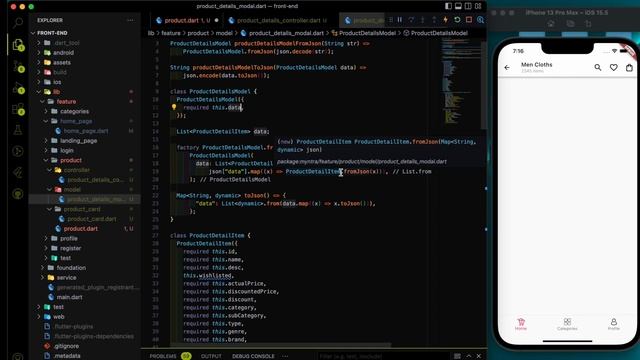Open Customize Layout icon
Viewport: 640px width, 360px height.
(478, 6)
